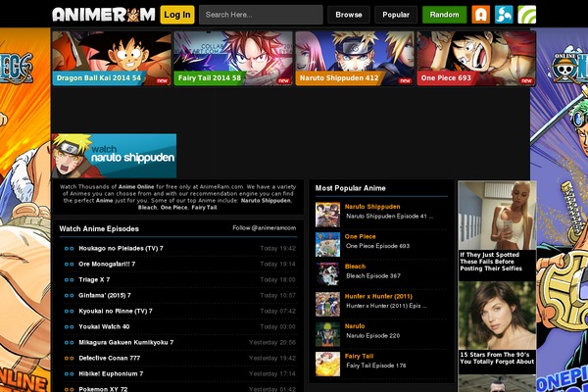
Task: Click glasses icon beside Hibike! Euphonium 7
Action: click(x=69, y=374)
